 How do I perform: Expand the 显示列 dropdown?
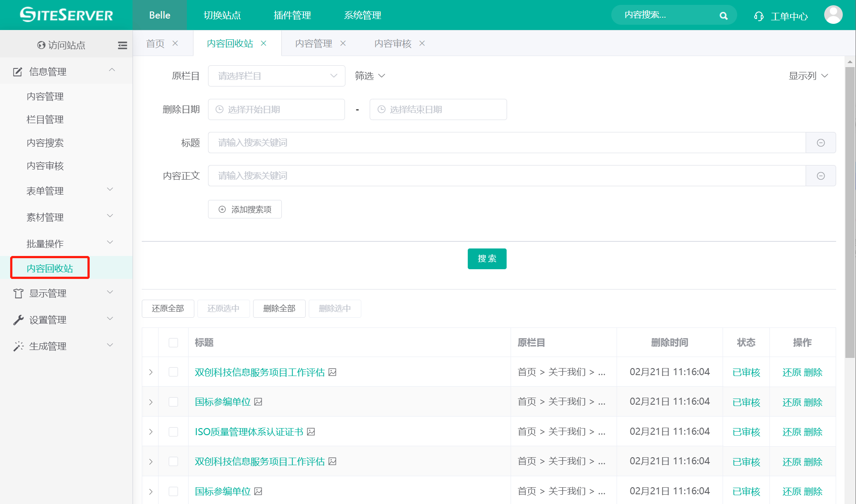click(x=808, y=76)
